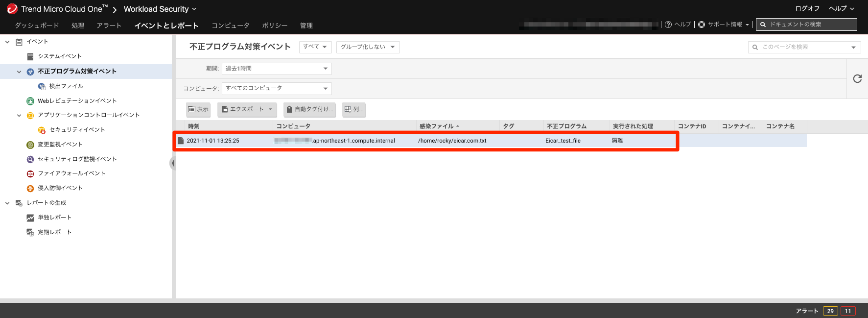Image resolution: width=868 pixels, height=318 pixels.
Task: Click the Eicar_test_file cell
Action: tap(563, 141)
